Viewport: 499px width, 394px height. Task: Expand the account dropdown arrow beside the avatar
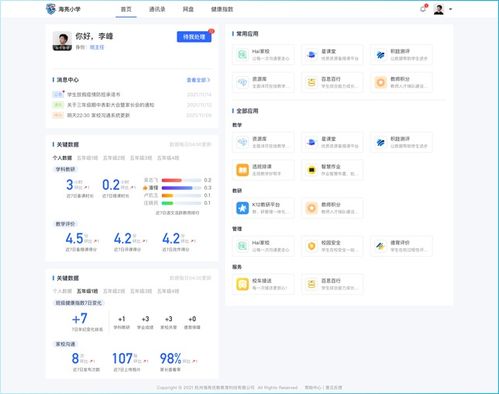450,9
